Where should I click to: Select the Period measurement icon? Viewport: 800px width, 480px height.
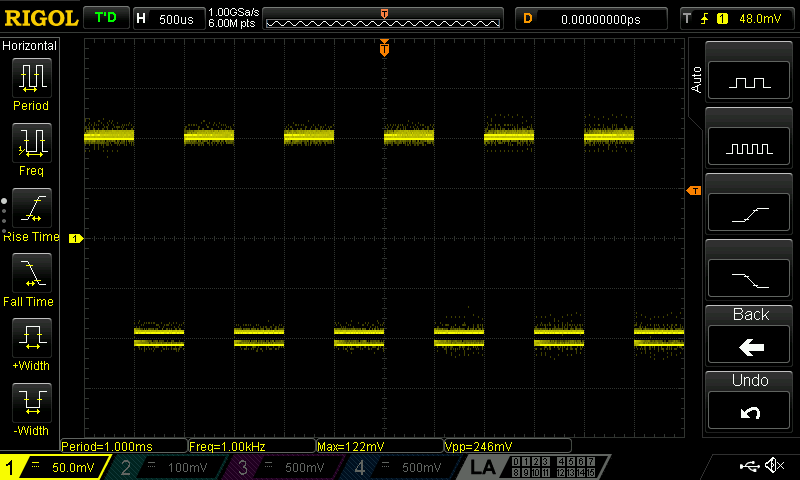pyautogui.click(x=32, y=78)
